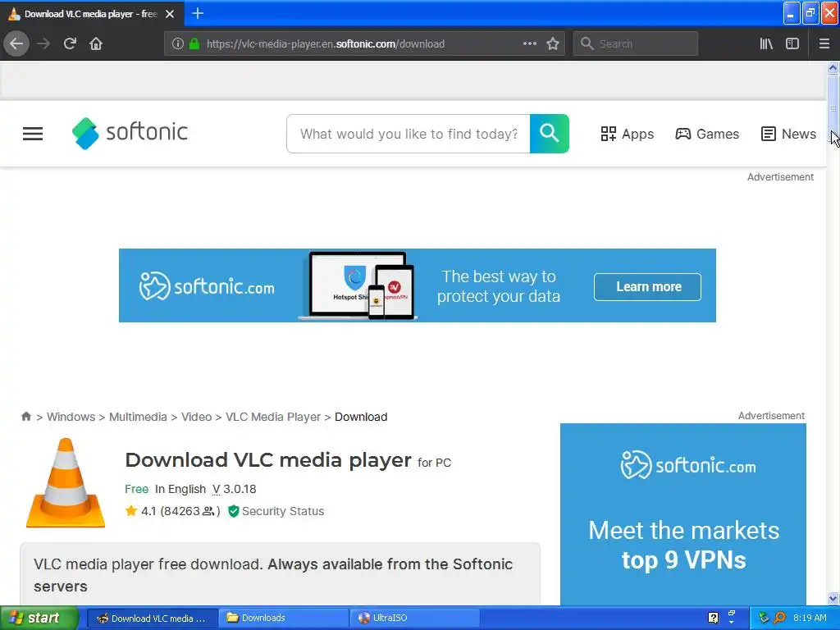Click the address bar URL
The image size is (840, 630).
coord(325,44)
